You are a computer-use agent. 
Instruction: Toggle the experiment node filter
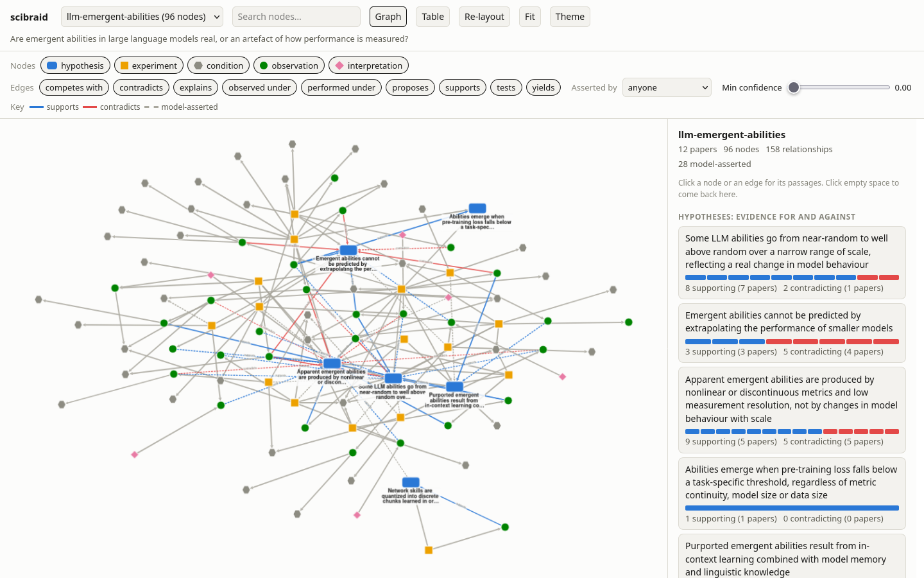coord(149,66)
